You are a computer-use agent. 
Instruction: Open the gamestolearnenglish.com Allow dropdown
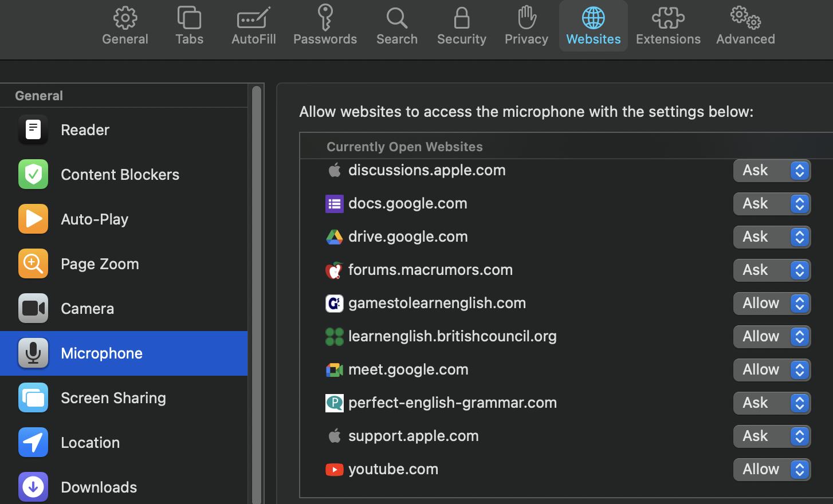click(x=772, y=303)
